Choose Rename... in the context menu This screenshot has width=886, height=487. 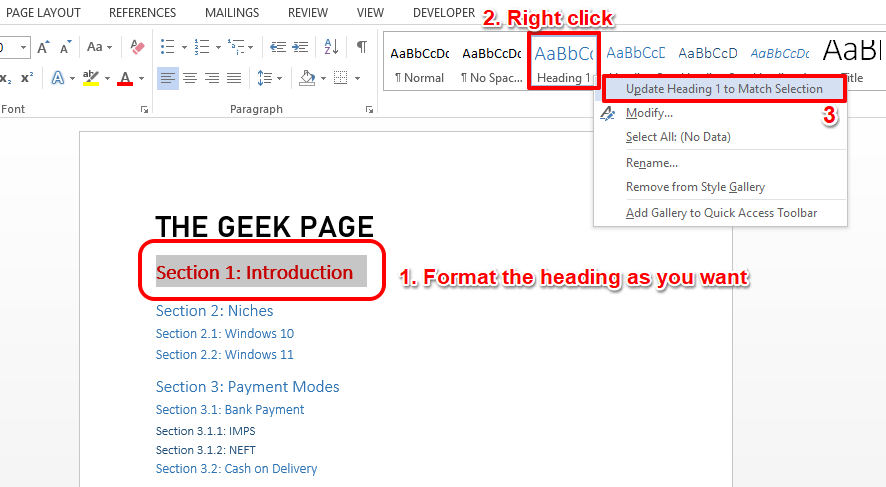coord(652,163)
